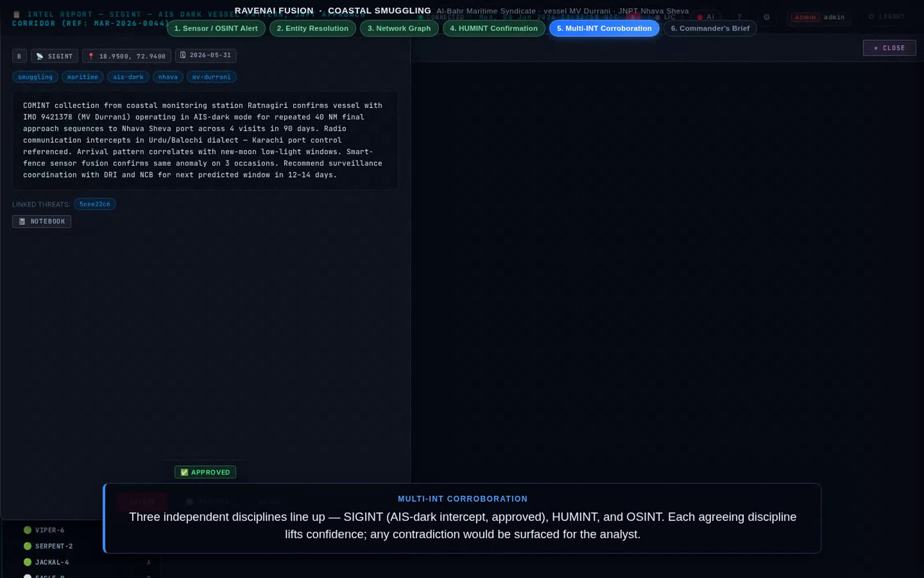This screenshot has height=578, width=924.
Task: Click the LIC status indicator
Action: [665, 17]
